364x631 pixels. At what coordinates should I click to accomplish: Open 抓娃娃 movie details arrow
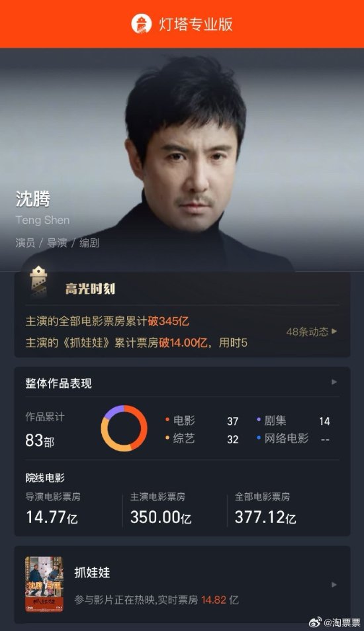click(x=334, y=585)
